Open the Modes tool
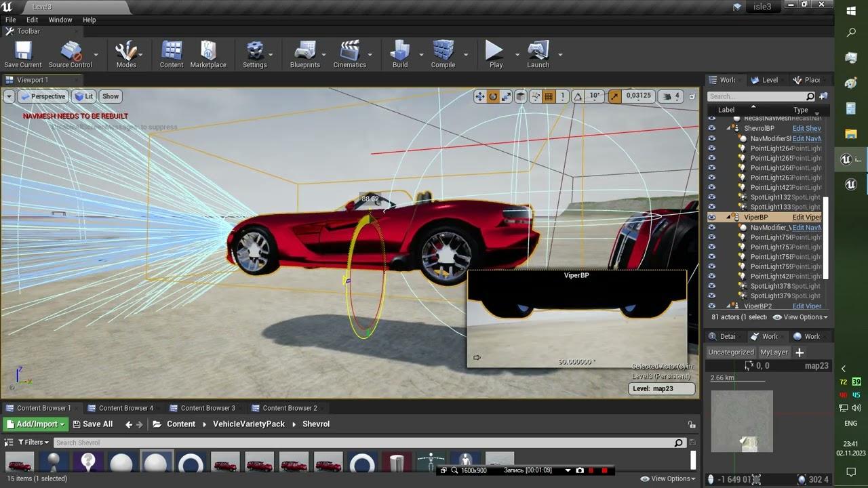This screenshot has width=868, height=488. point(126,54)
